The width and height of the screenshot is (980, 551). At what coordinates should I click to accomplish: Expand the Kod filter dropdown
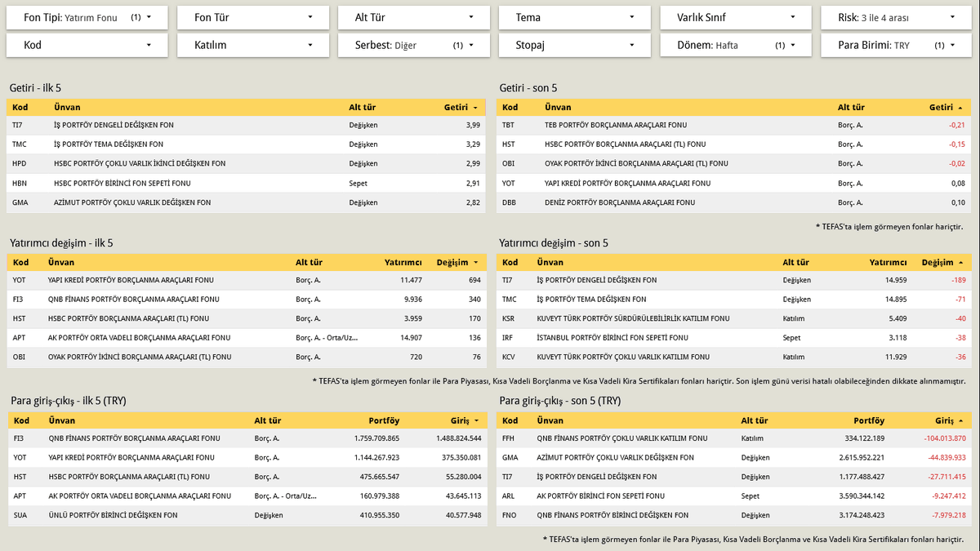pos(87,45)
